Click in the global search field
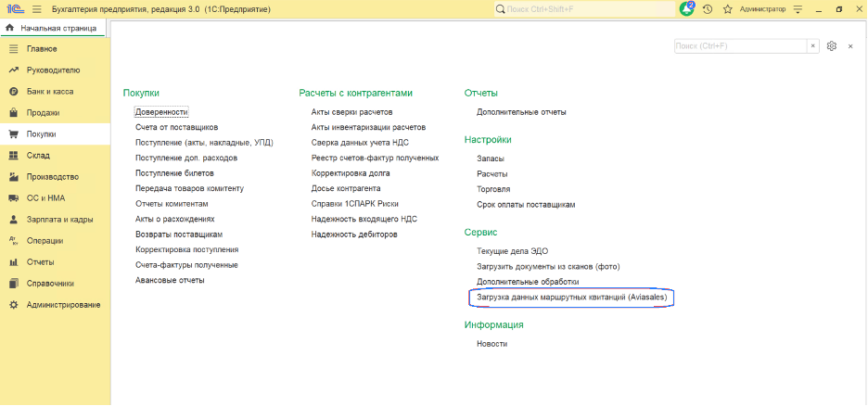Viewport: 868px width, 406px height. [x=584, y=9]
